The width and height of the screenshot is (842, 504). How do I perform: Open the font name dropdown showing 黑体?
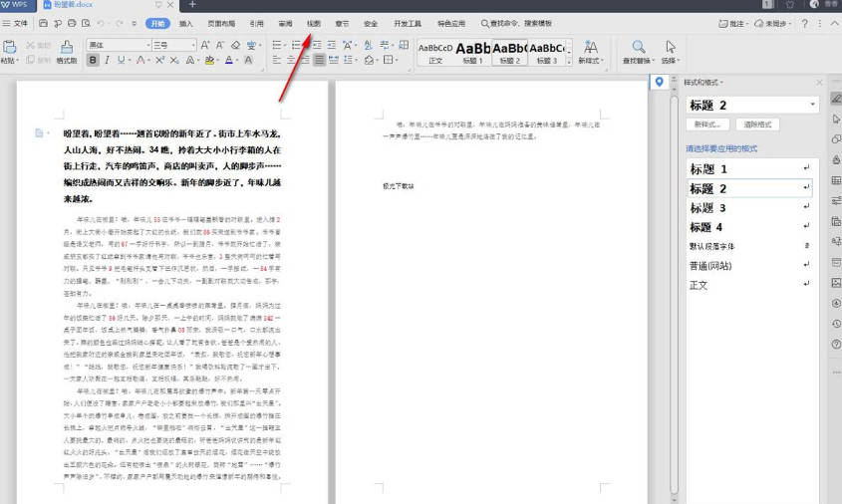pos(119,45)
